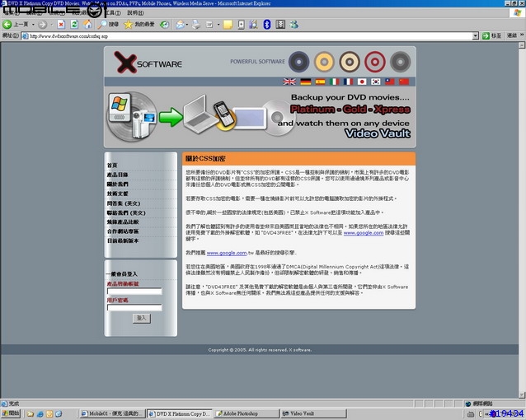Click the 登入 login button

pos(142,318)
